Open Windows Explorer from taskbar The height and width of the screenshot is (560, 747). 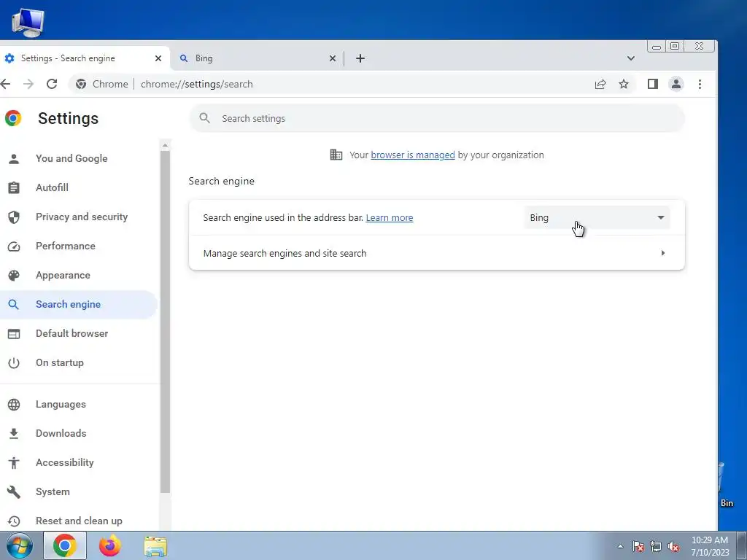(x=156, y=546)
